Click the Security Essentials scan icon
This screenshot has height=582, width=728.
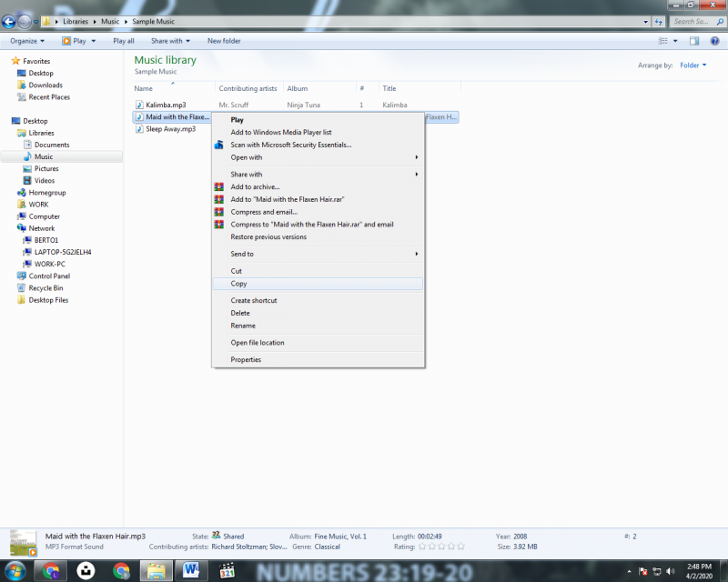(218, 145)
